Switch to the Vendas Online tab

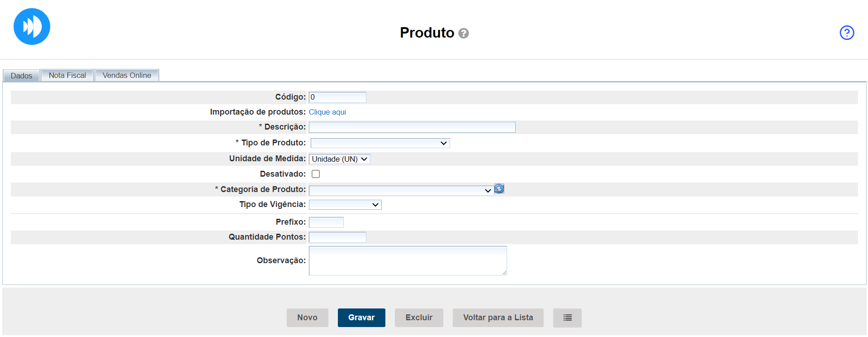click(x=127, y=75)
